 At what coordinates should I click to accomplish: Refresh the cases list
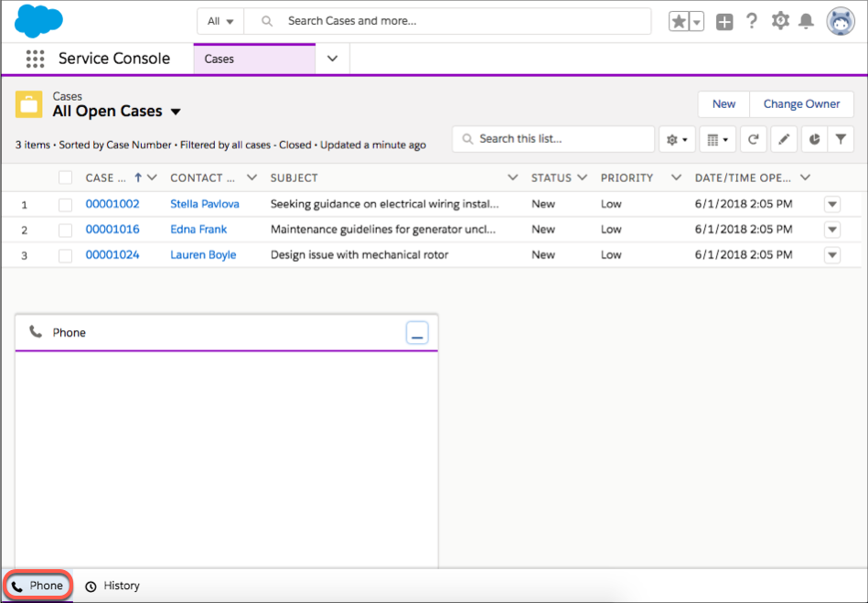753,139
